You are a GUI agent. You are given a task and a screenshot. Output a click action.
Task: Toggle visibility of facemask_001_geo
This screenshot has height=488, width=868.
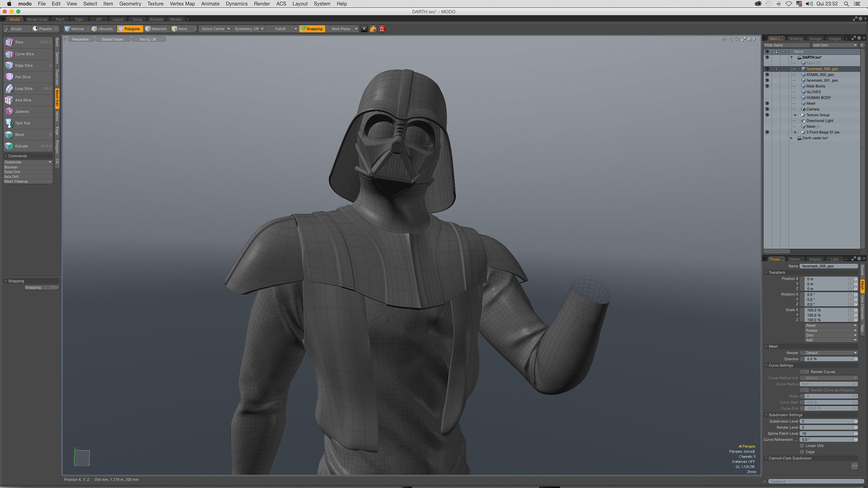pyautogui.click(x=767, y=80)
